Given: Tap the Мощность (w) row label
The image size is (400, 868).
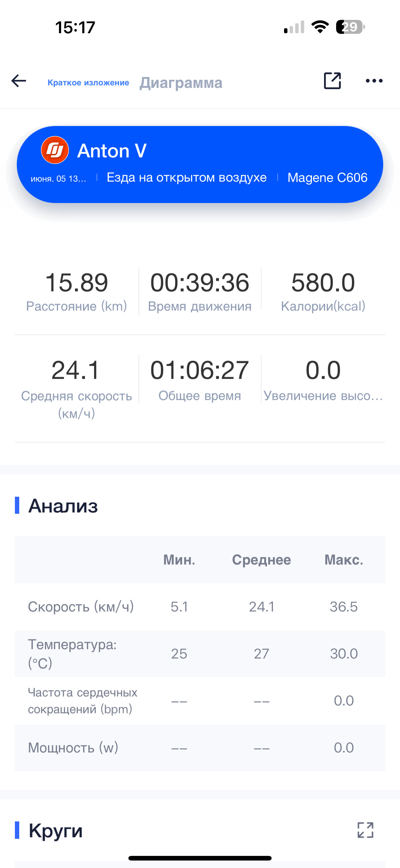Looking at the screenshot, I should 73,748.
